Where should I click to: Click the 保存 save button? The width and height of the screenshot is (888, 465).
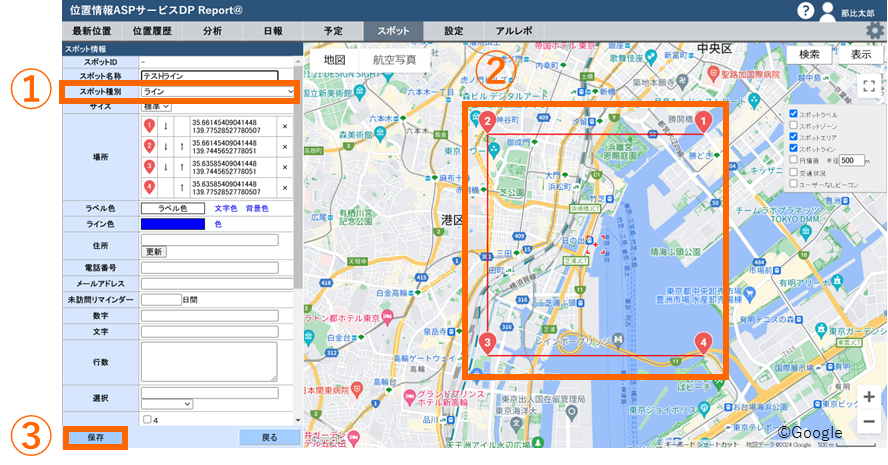pyautogui.click(x=96, y=437)
